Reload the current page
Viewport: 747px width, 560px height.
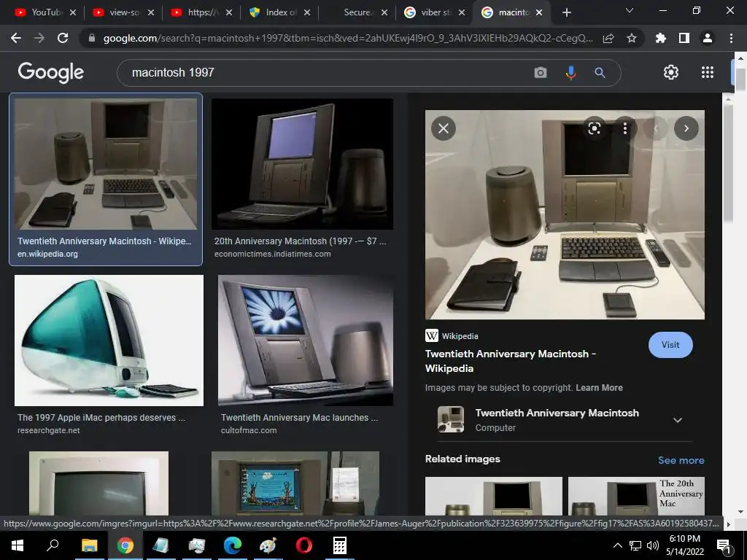tap(63, 38)
